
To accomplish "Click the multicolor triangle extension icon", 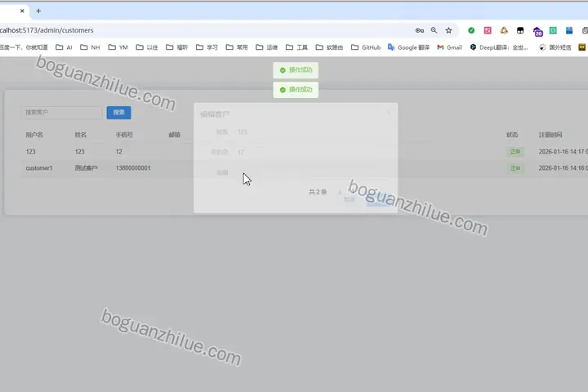I will [x=504, y=30].
